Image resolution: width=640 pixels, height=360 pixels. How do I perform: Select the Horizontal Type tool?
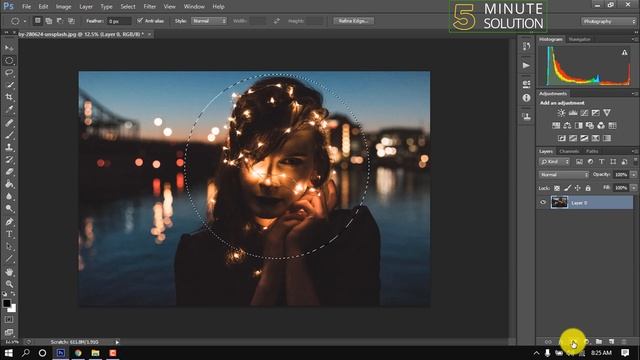(9, 234)
